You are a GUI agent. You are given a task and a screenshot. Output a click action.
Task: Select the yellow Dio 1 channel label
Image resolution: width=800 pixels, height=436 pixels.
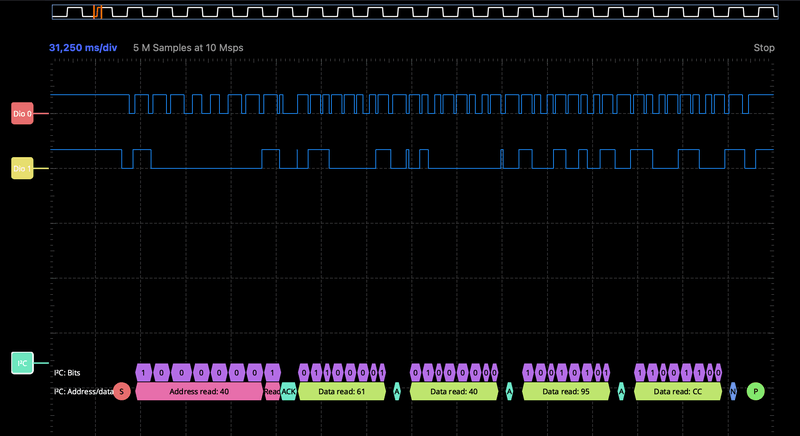(22, 168)
